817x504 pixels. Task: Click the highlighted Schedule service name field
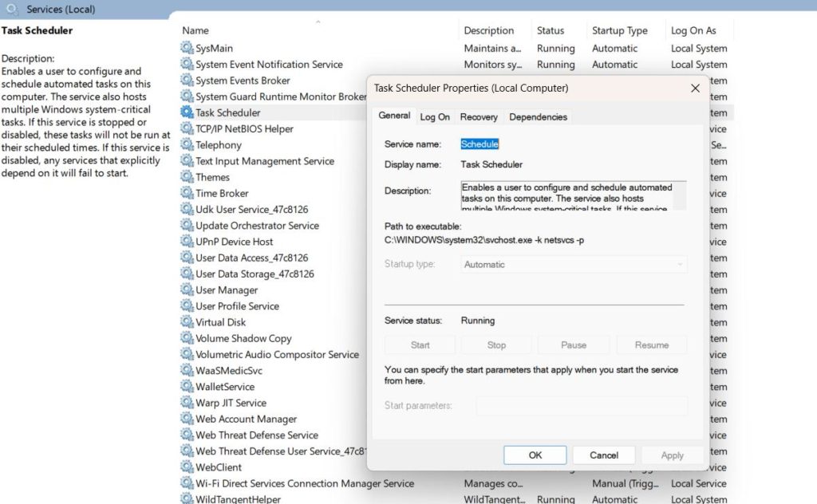click(480, 144)
